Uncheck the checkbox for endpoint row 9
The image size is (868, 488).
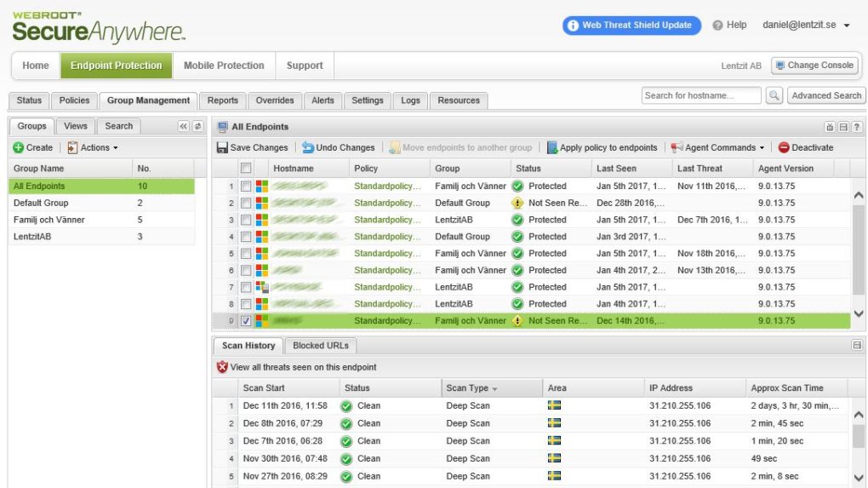point(246,321)
